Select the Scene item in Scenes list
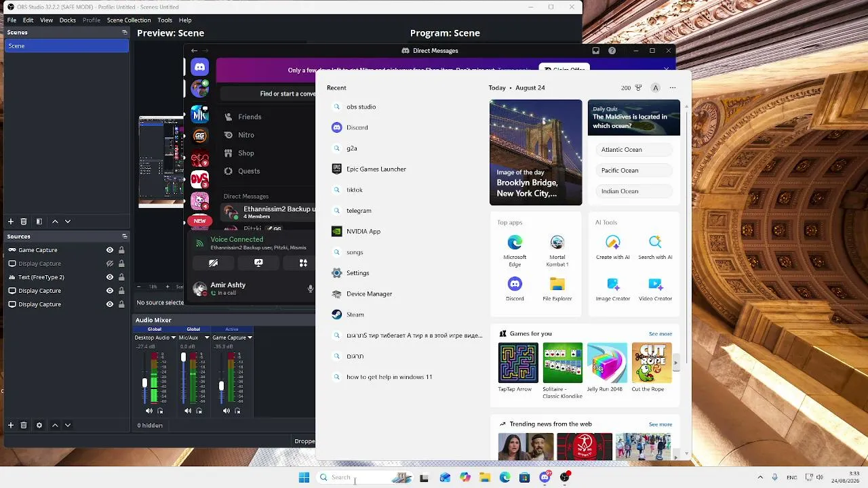The height and width of the screenshot is (488, 868). [66, 46]
